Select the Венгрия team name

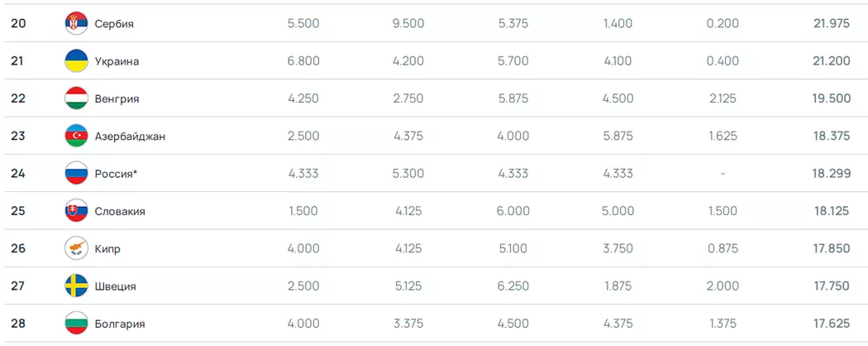click(117, 99)
